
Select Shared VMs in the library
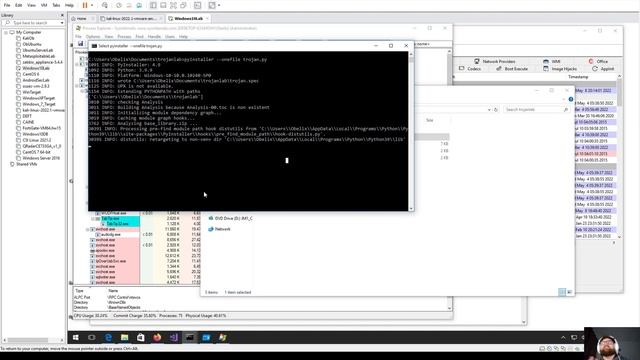click(27, 164)
